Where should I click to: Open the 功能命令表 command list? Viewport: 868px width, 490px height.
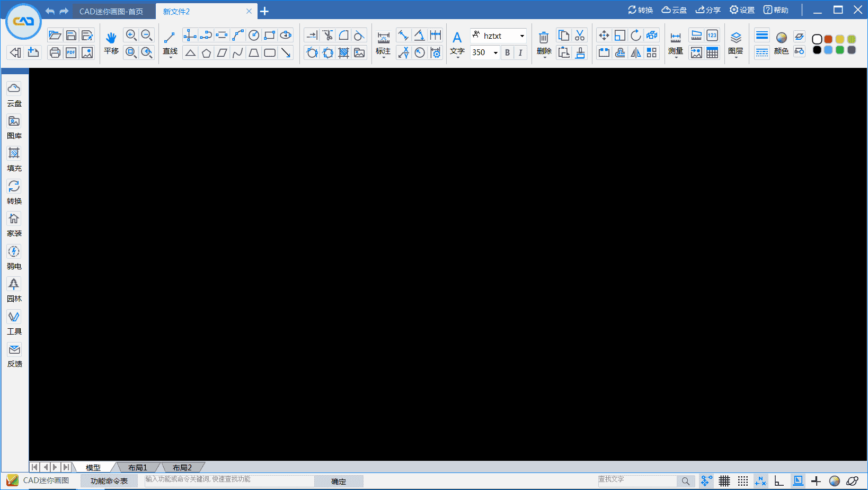(109, 481)
